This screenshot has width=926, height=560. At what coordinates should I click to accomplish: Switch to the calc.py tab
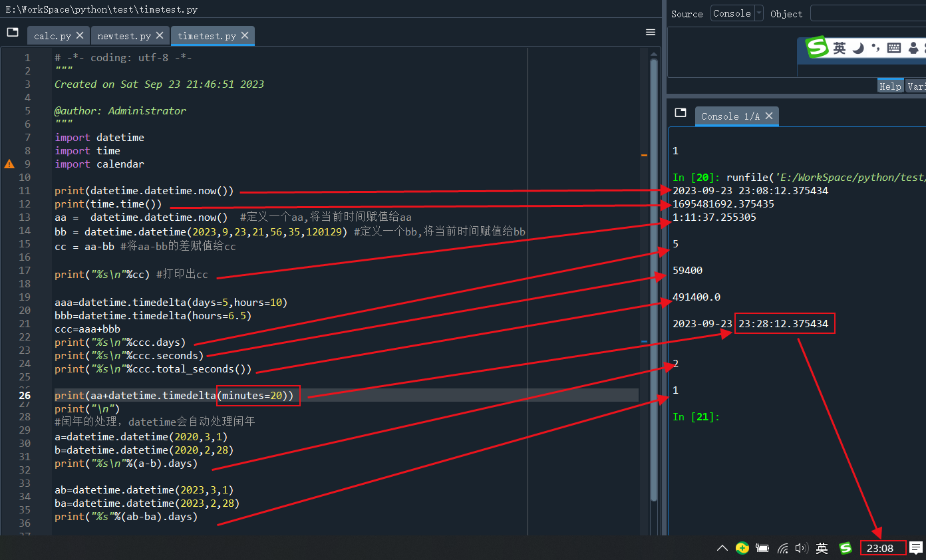click(53, 36)
